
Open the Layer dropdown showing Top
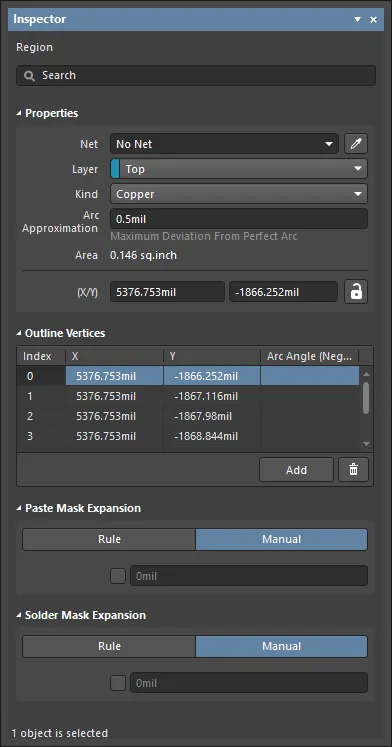[x=239, y=169]
